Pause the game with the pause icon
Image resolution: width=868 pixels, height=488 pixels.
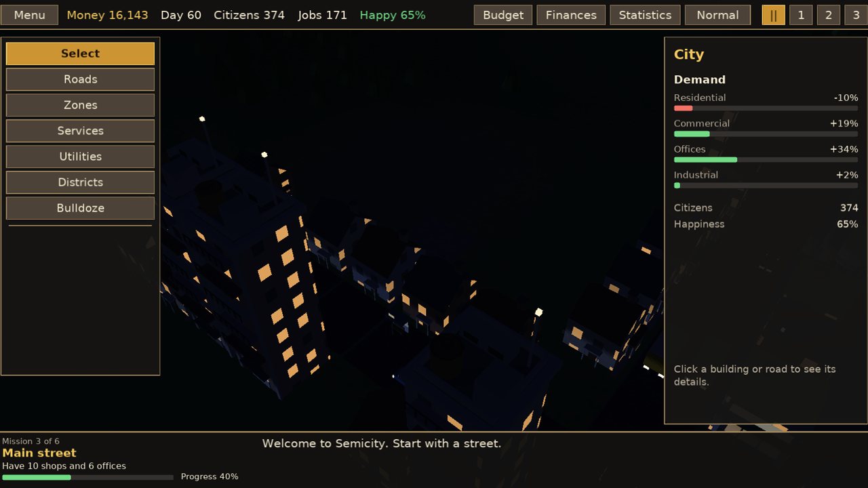coord(774,15)
